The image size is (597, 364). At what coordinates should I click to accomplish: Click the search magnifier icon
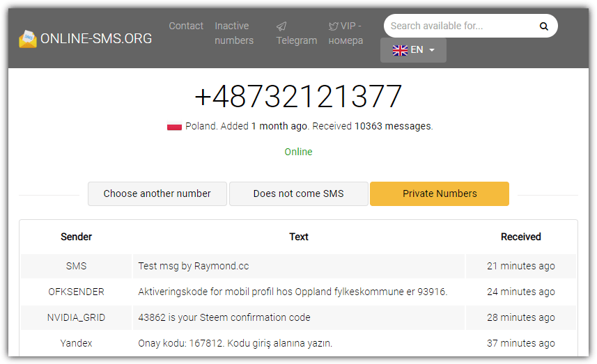(543, 26)
